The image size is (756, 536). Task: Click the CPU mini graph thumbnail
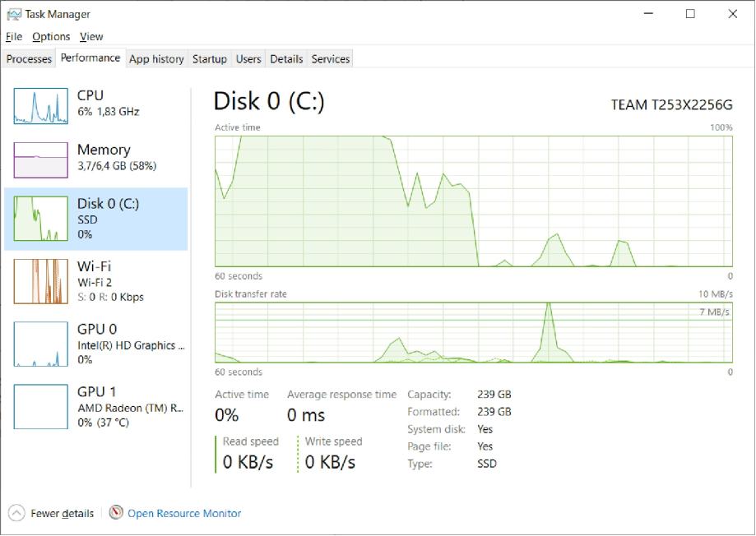(40, 106)
